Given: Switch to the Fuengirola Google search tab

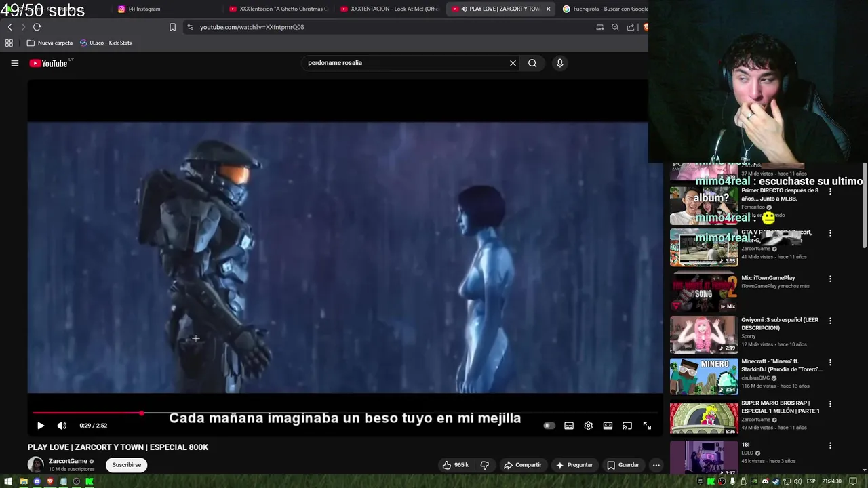Looking at the screenshot, I should coord(605,9).
